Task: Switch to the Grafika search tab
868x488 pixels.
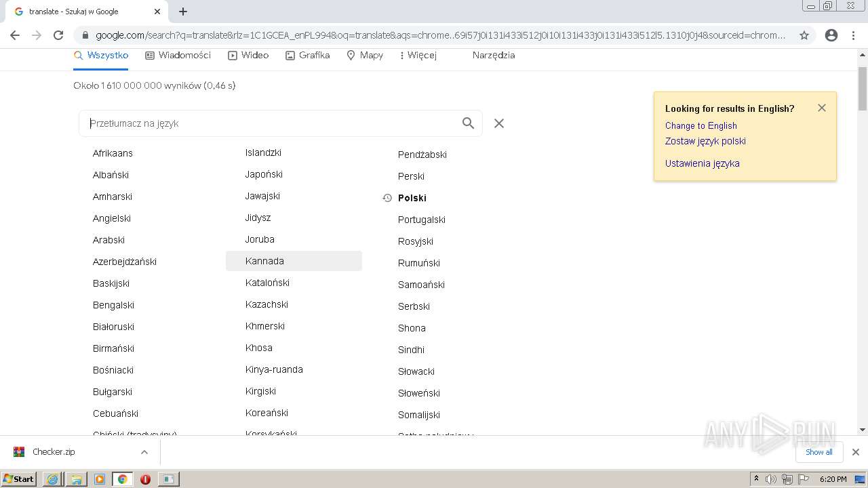Action: point(308,56)
